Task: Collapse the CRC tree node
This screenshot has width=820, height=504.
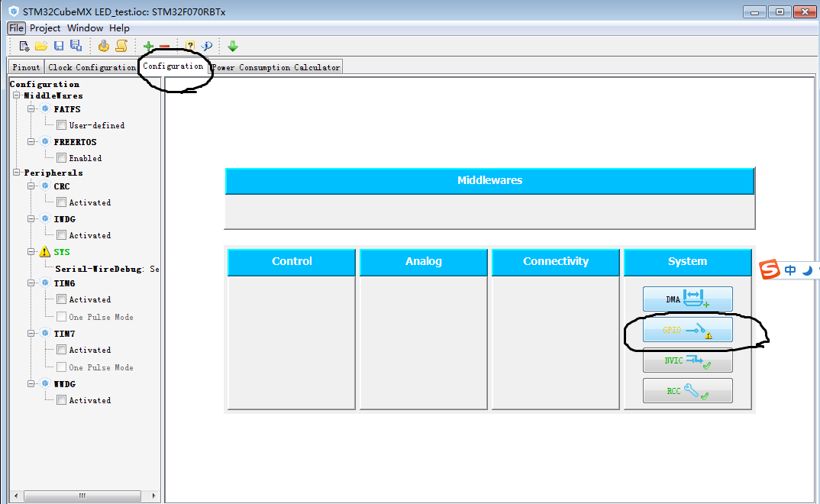Action: [x=31, y=186]
